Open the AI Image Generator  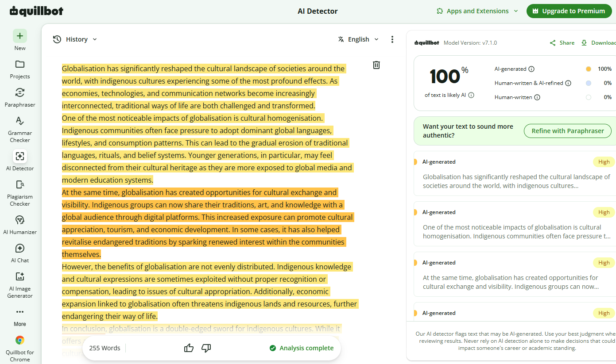(20, 284)
